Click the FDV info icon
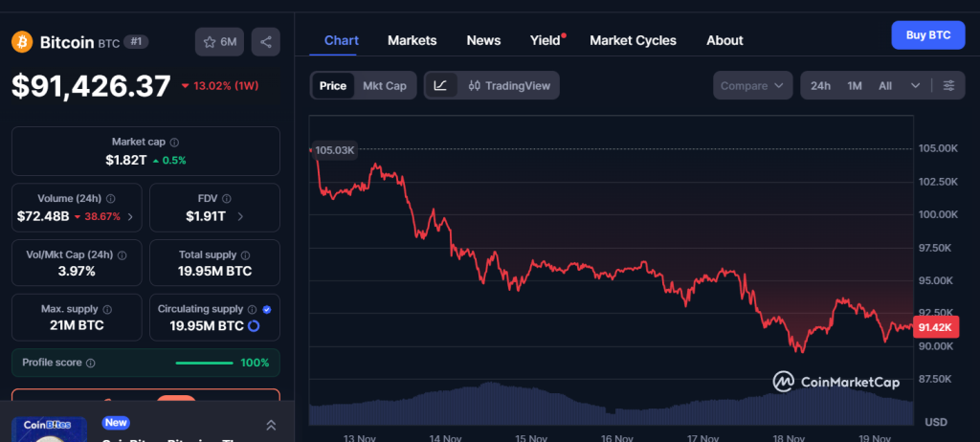980x442 pixels. click(x=226, y=199)
